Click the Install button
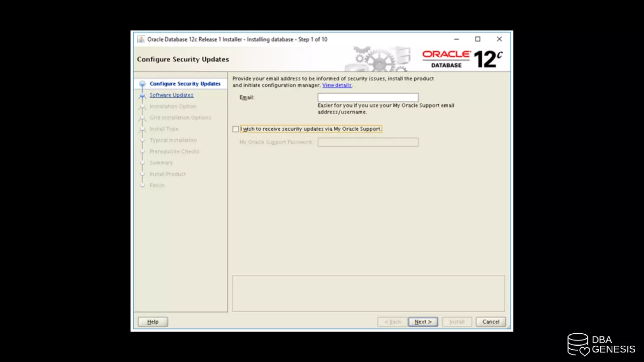Viewport: 644px width, 362px height. point(457,322)
